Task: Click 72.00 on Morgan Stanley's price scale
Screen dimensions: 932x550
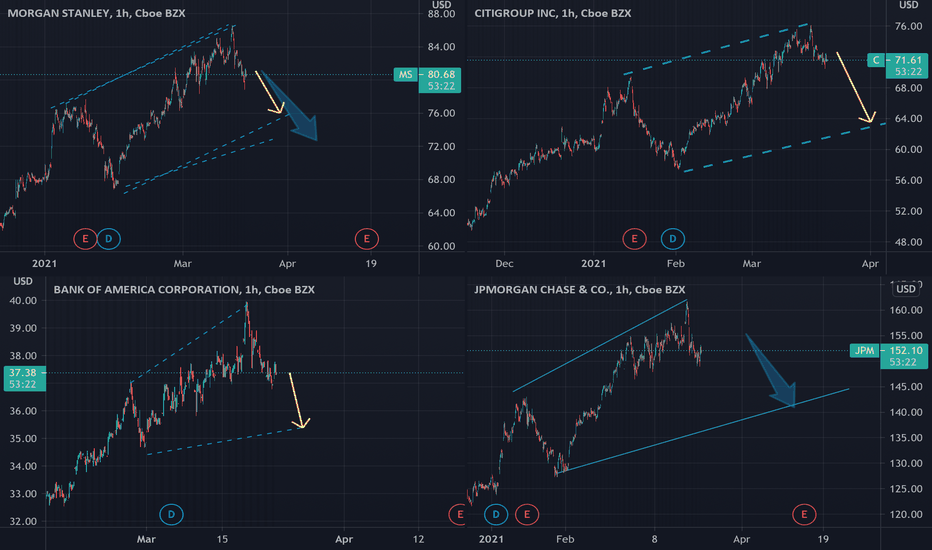Action: click(441, 146)
